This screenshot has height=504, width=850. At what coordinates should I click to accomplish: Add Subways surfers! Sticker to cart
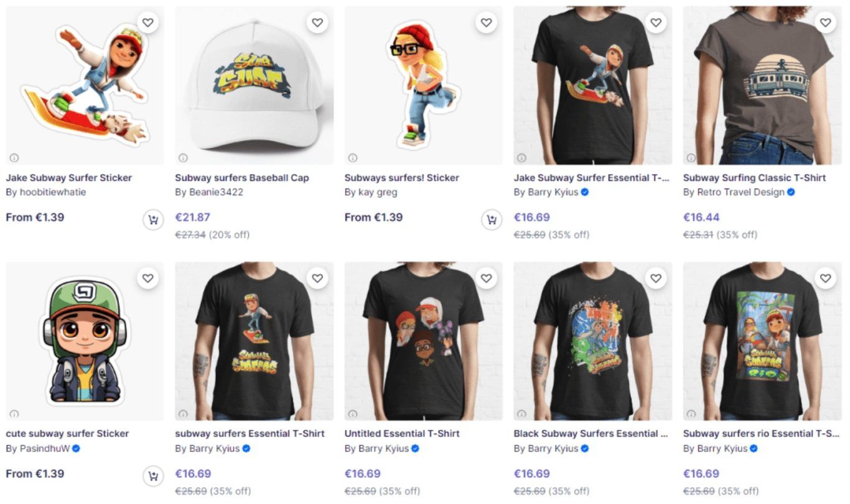click(x=492, y=220)
